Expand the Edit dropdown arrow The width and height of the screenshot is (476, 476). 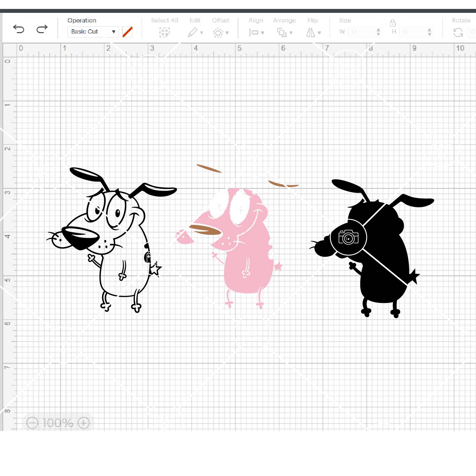click(202, 33)
